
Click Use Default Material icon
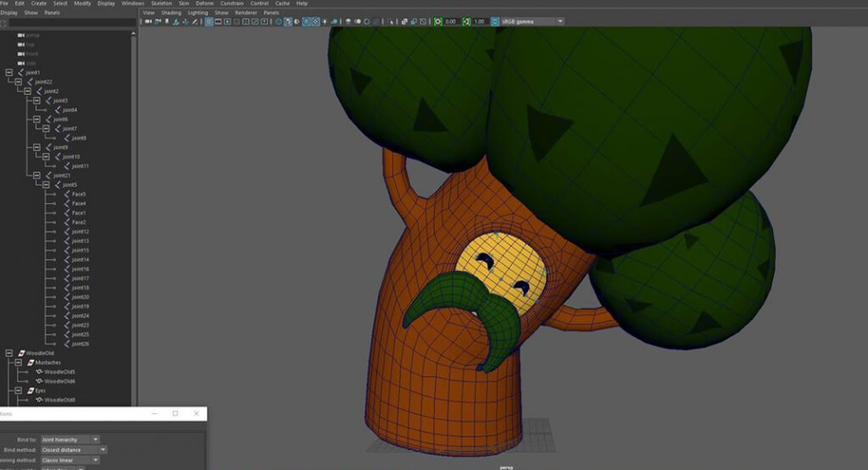pos(297,21)
